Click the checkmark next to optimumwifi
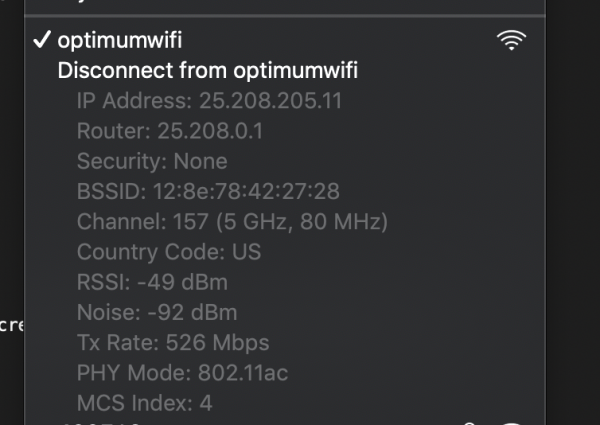The height and width of the screenshot is (425, 600). click(x=42, y=39)
